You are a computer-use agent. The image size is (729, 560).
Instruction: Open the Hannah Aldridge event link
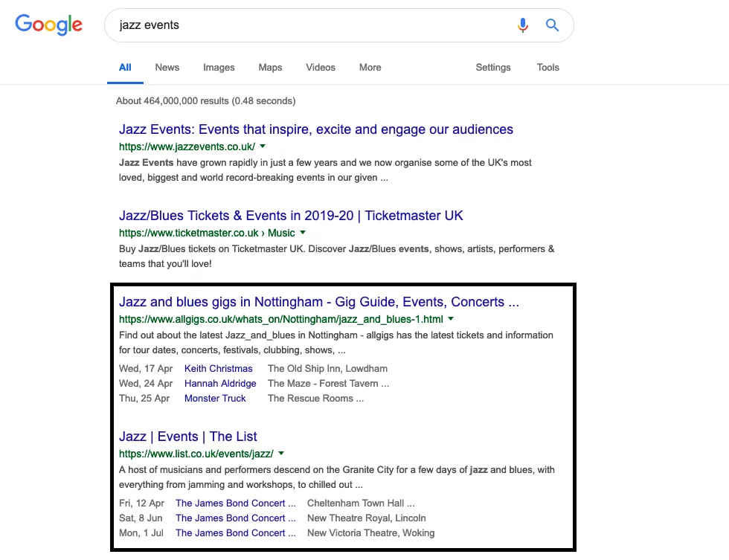(x=220, y=383)
